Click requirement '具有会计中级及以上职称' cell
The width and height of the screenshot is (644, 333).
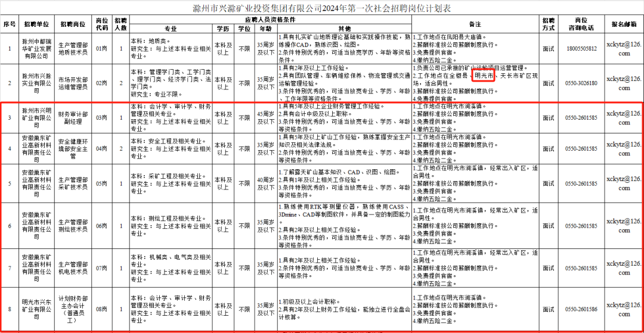344,118
